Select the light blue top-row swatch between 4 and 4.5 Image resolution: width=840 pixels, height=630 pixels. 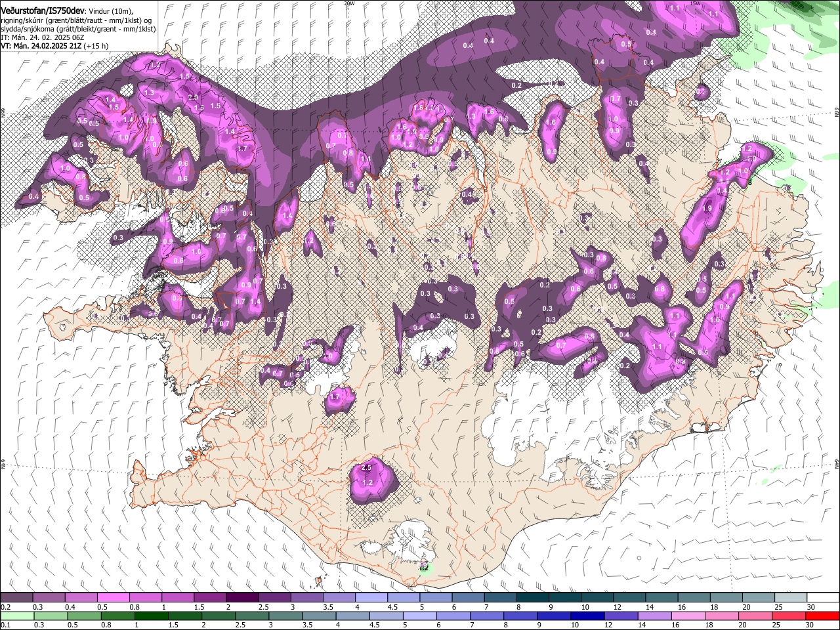pyautogui.click(x=371, y=598)
